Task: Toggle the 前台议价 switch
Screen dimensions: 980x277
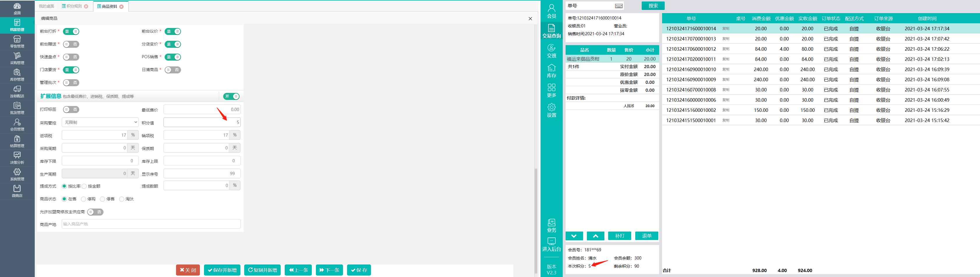Action: [x=173, y=31]
